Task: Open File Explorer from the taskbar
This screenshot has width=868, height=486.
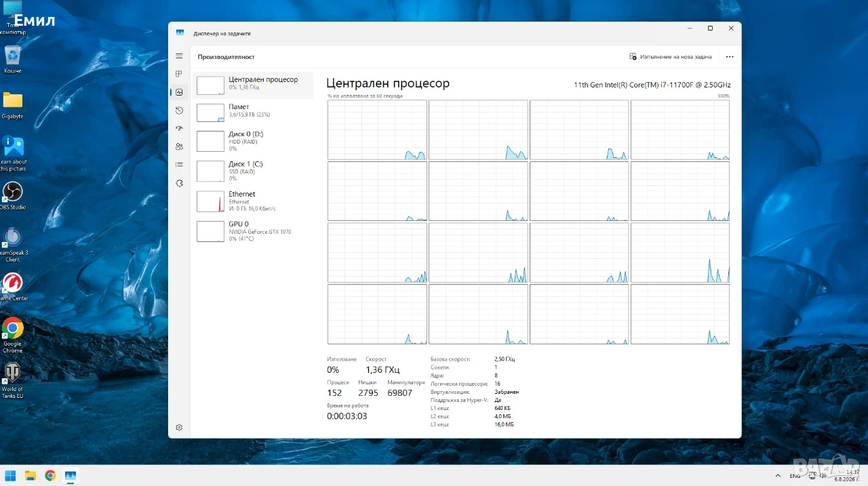Action: point(30,475)
